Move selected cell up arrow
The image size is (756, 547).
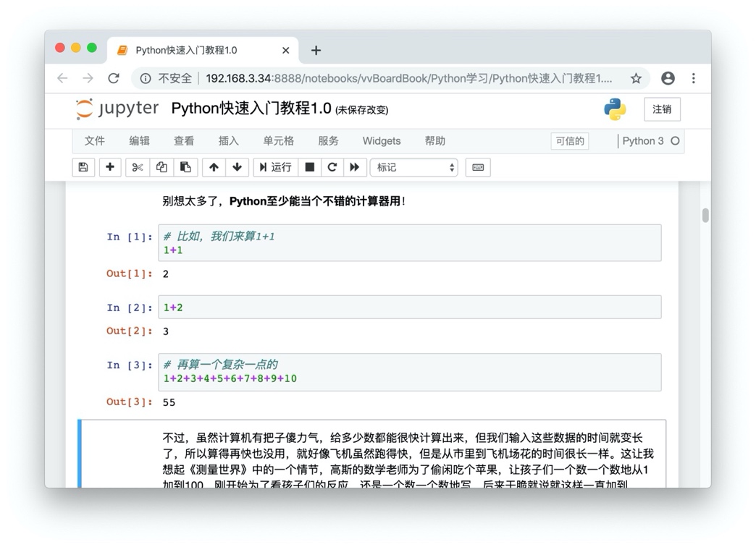tap(214, 167)
